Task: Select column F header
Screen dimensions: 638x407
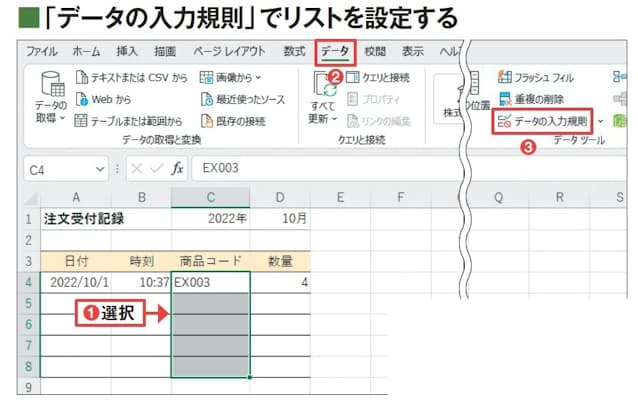Action: [400, 198]
